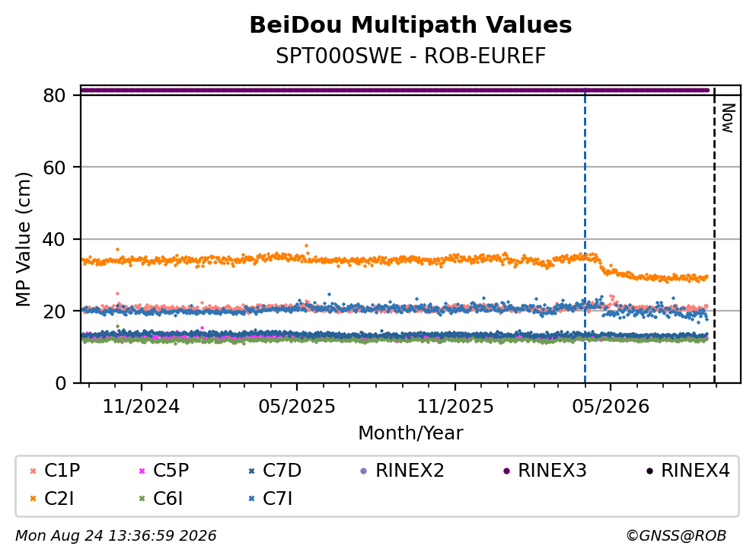Click the RINEX4 legend dot
The image size is (756, 559).
coord(649,471)
